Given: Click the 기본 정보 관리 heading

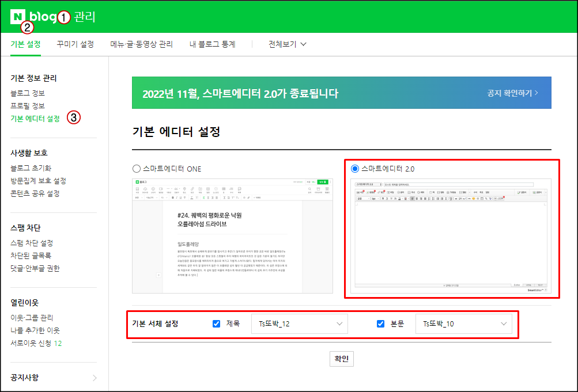Looking at the screenshot, I should (x=33, y=78).
